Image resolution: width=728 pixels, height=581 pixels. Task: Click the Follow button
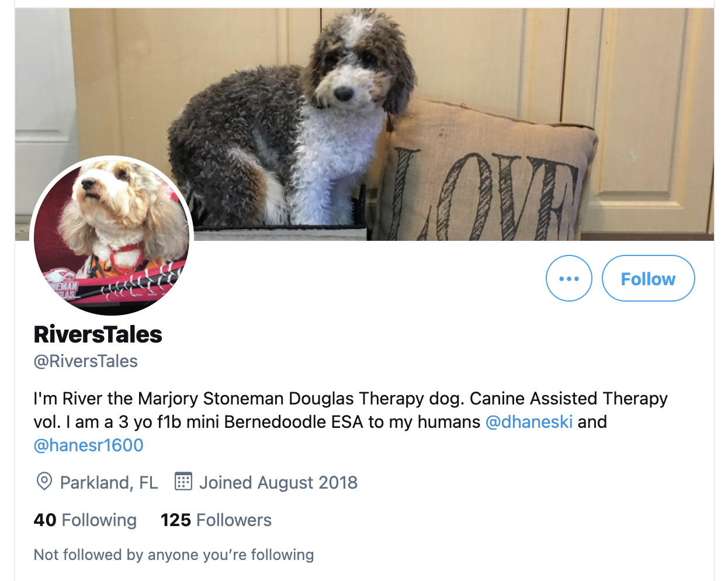click(x=648, y=278)
